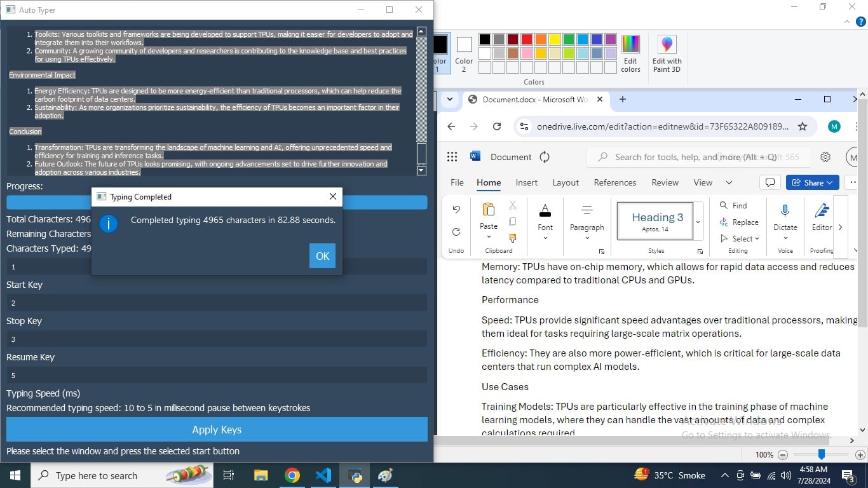Reload the browser page
Viewport: 868px width, 488px height.
coord(497,126)
